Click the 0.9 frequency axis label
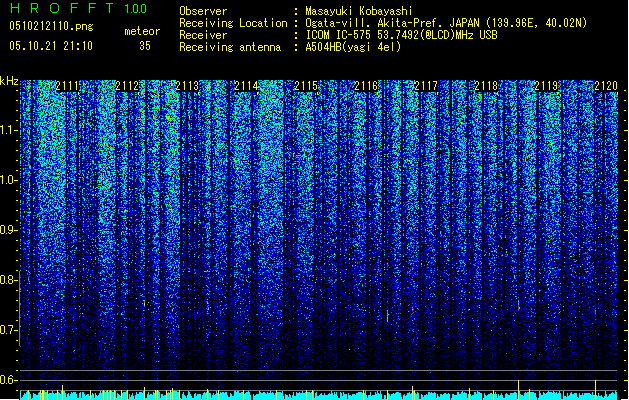 pos(8,230)
